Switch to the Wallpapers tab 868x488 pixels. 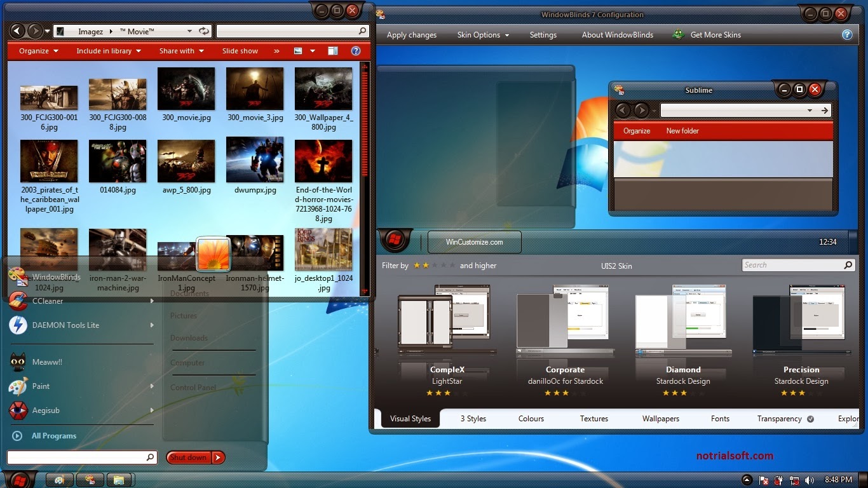tap(660, 419)
